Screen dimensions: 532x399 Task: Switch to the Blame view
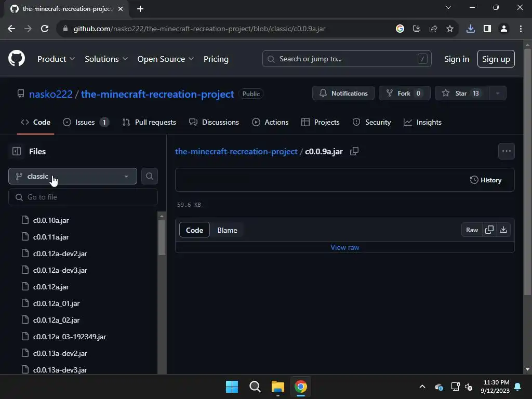[228, 230]
